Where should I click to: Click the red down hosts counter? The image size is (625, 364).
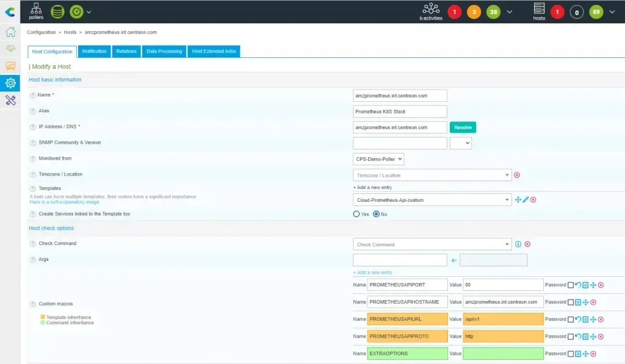557,12
